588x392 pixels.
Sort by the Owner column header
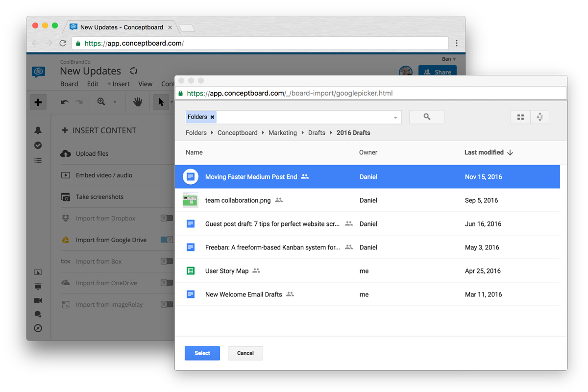tap(368, 152)
